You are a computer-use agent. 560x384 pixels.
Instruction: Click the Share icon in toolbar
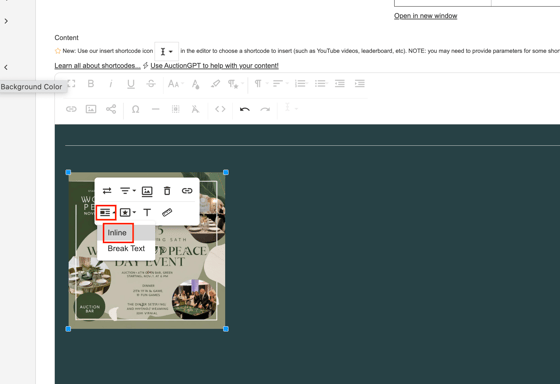[x=111, y=109]
